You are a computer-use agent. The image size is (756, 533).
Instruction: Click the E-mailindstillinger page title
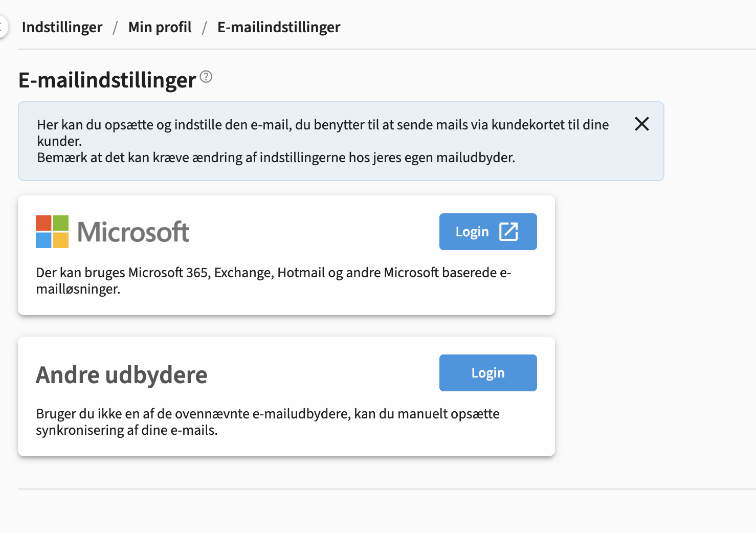tap(107, 80)
